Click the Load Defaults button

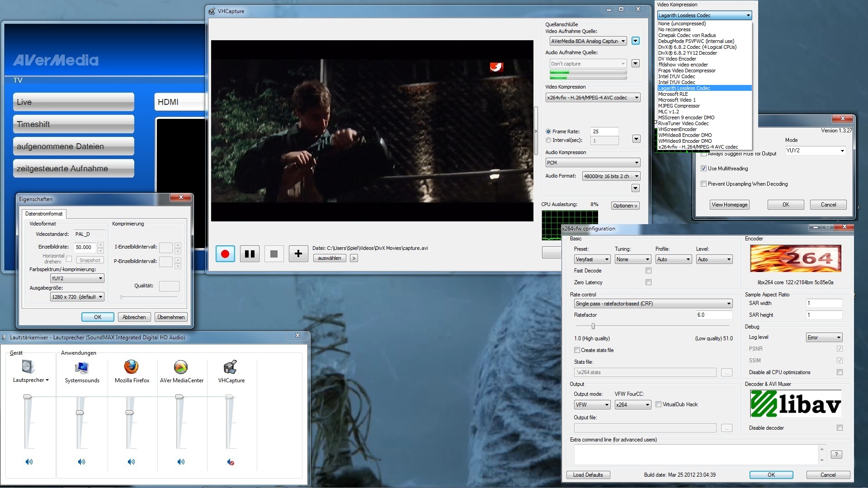588,475
